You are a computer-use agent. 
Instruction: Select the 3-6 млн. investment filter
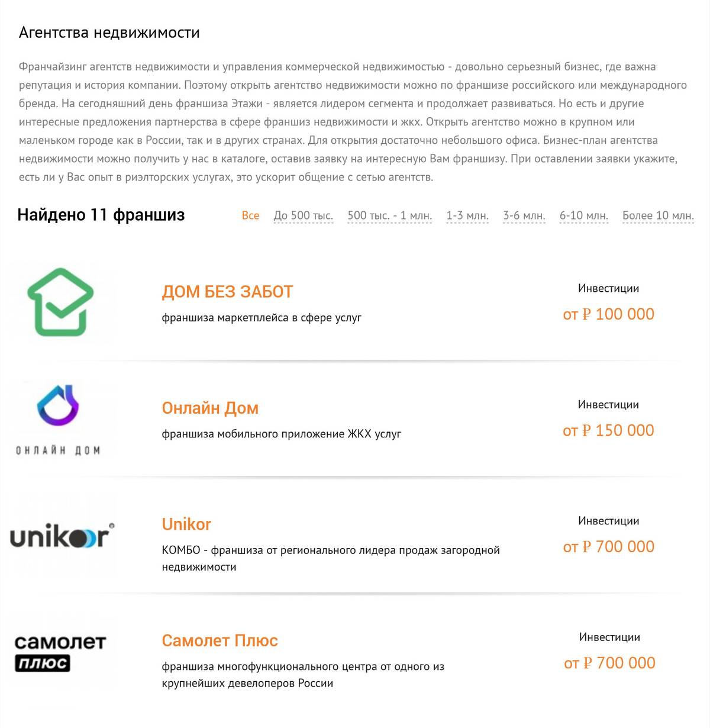[x=524, y=215]
